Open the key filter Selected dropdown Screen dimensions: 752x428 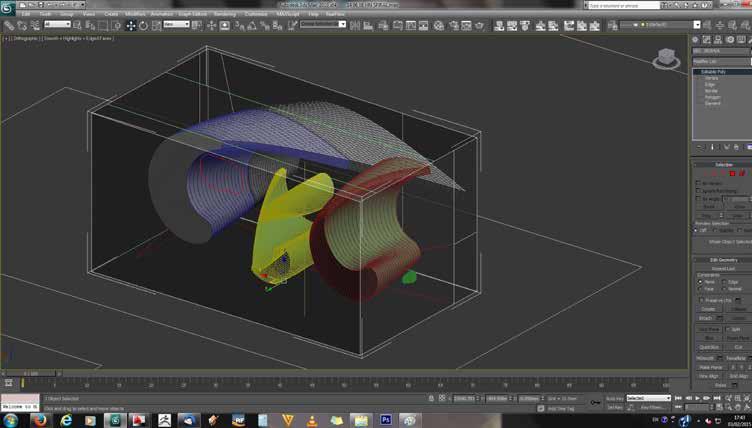(x=648, y=398)
